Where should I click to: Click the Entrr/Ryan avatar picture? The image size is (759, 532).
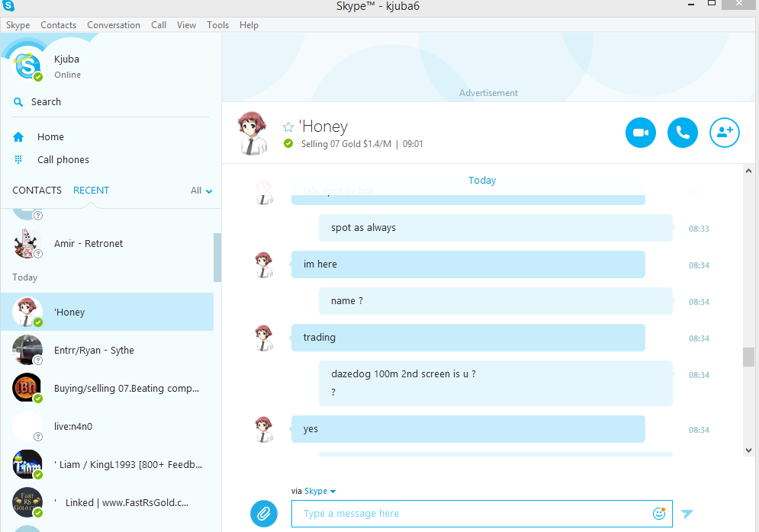[27, 350]
